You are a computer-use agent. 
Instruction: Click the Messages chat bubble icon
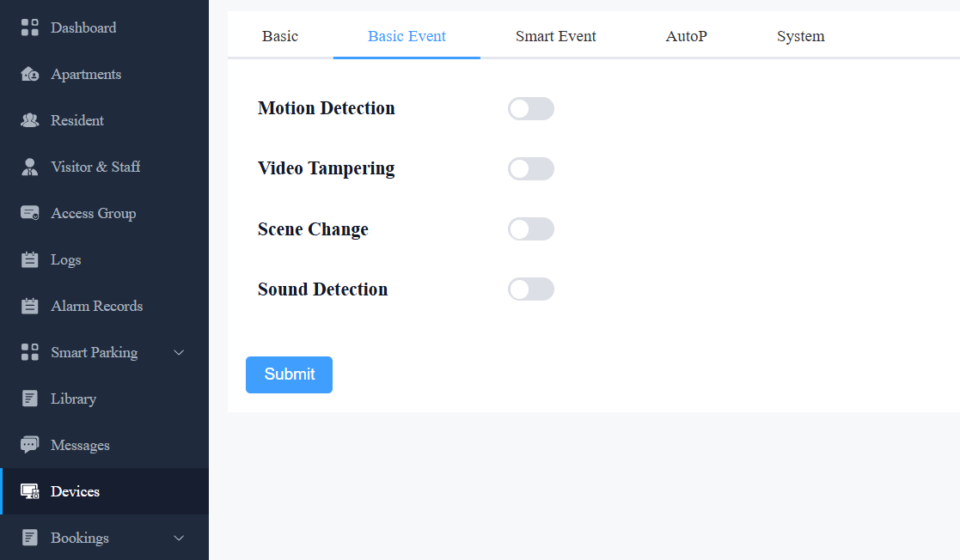click(x=29, y=445)
